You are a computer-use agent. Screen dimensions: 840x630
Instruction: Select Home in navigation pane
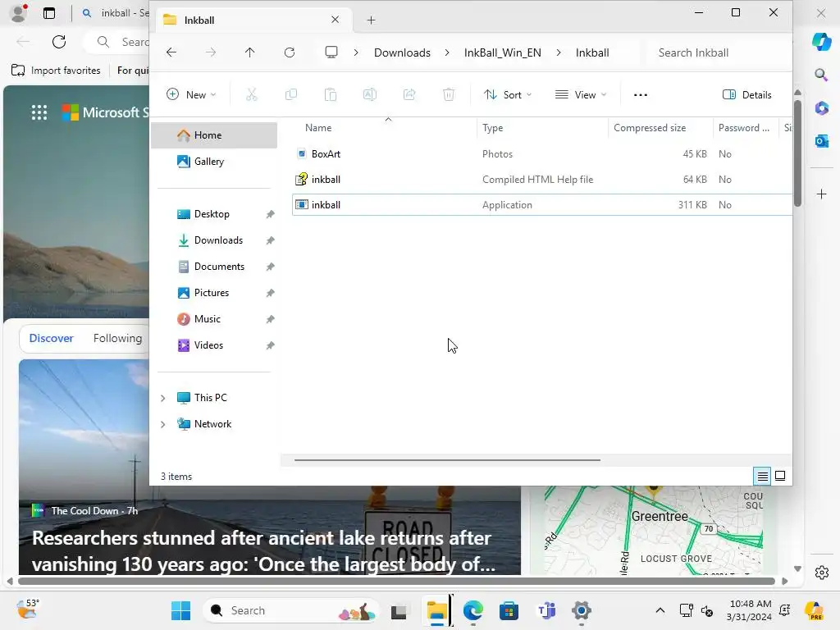[214, 135]
